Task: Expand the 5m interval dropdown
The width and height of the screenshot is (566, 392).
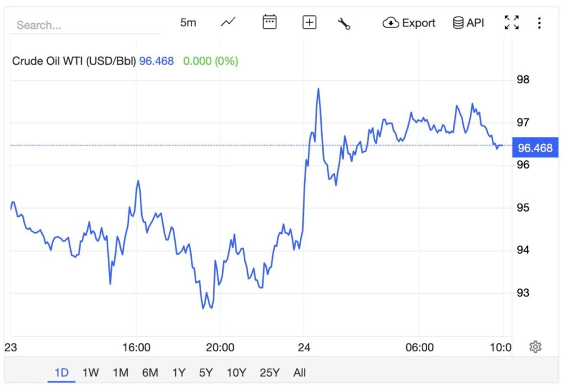Action: [x=188, y=23]
